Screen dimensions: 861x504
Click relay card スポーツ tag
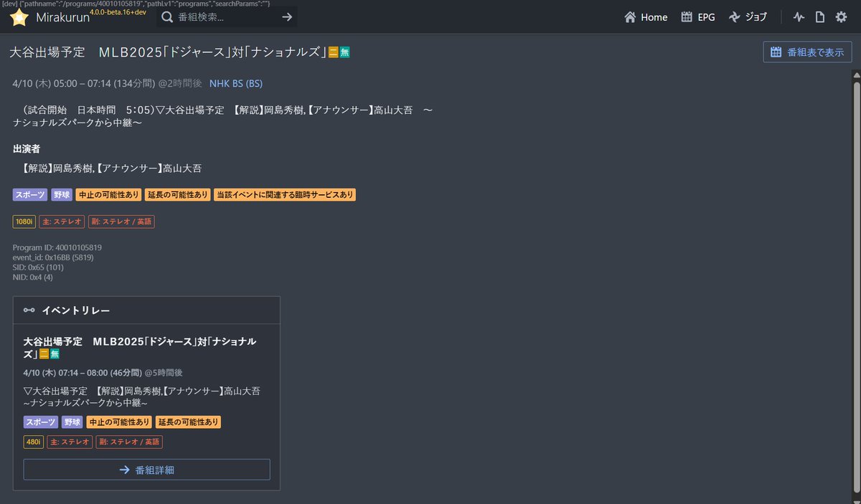(41, 422)
